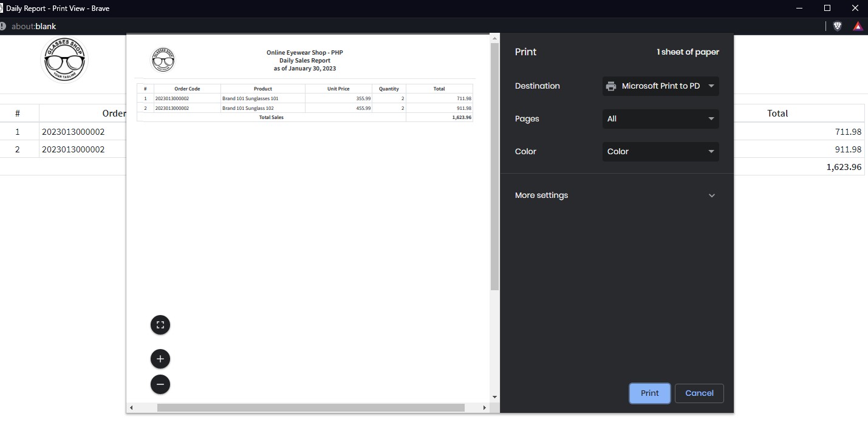
Task: Click 'Product' column header in preview
Action: pos(263,89)
